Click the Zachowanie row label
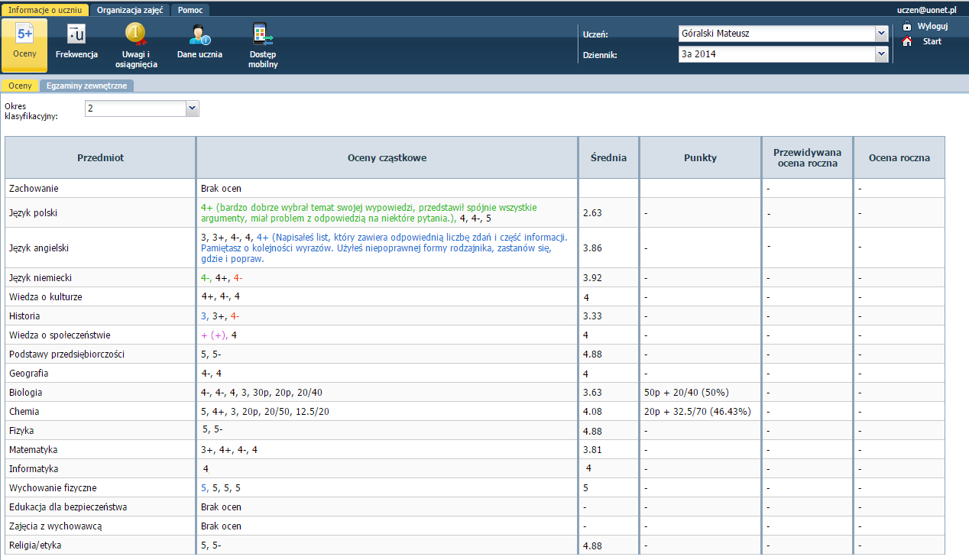969x560 pixels. [x=34, y=188]
